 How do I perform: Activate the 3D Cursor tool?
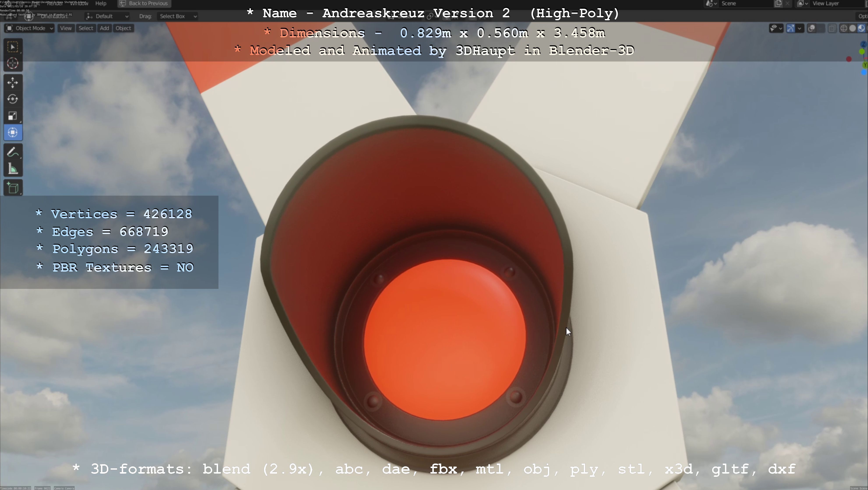click(x=13, y=63)
